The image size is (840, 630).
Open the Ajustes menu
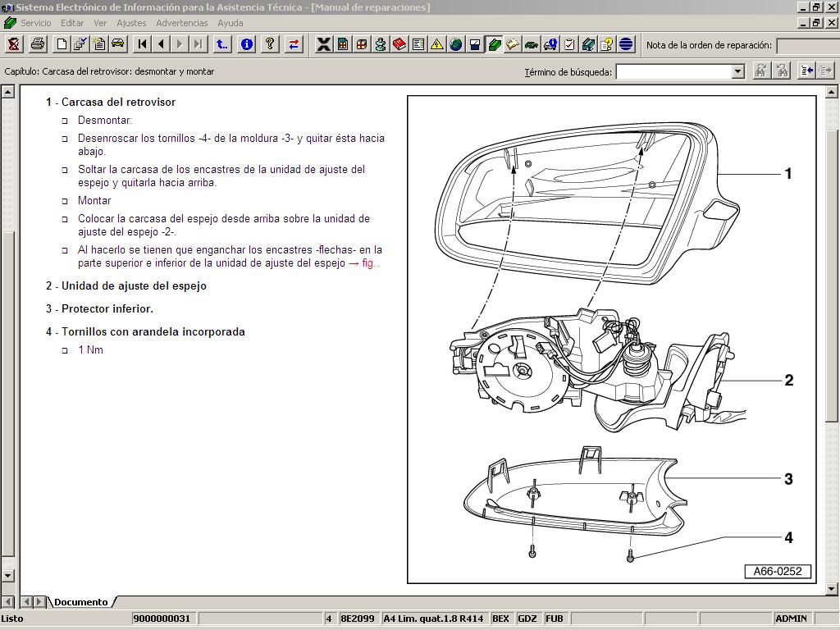click(x=131, y=23)
